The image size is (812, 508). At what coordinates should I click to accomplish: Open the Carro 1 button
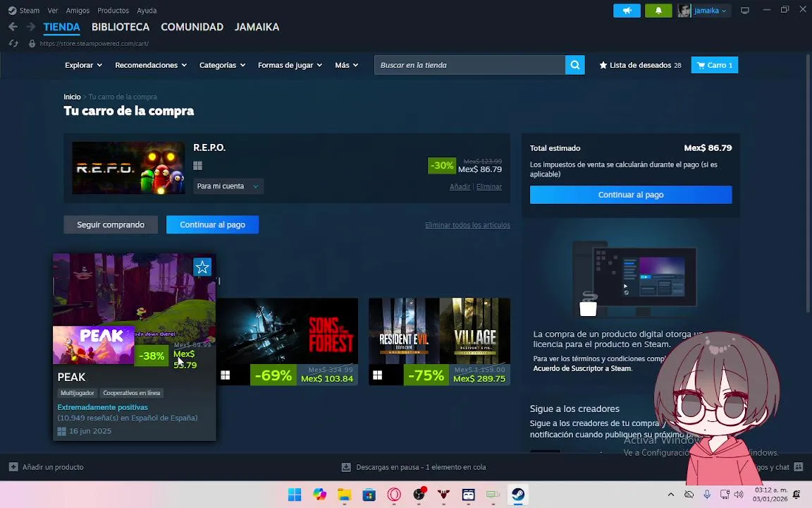(x=715, y=65)
